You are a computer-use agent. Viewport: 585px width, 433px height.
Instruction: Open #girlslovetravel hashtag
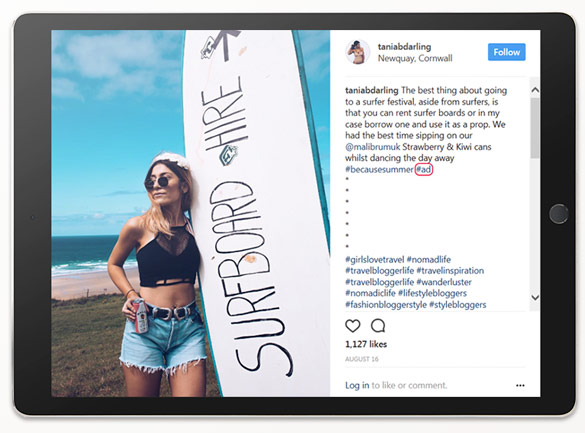375,259
